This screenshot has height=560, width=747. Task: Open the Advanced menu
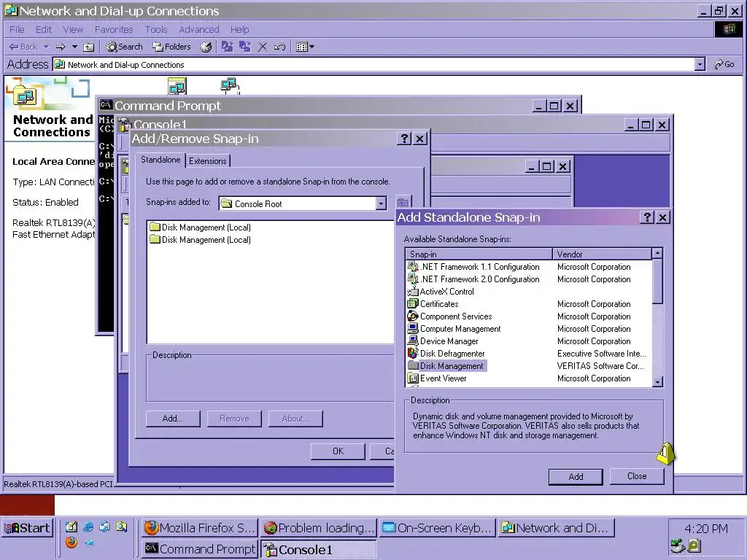click(x=199, y=29)
